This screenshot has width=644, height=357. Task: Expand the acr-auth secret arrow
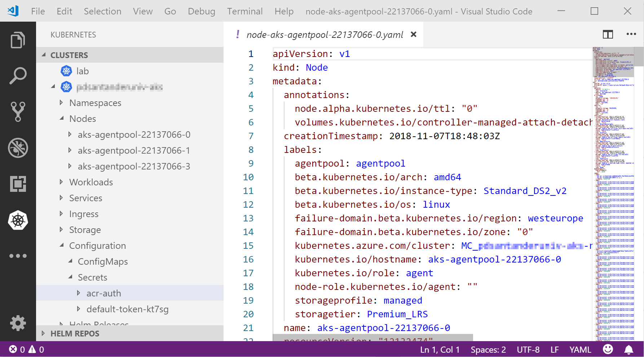tap(79, 293)
